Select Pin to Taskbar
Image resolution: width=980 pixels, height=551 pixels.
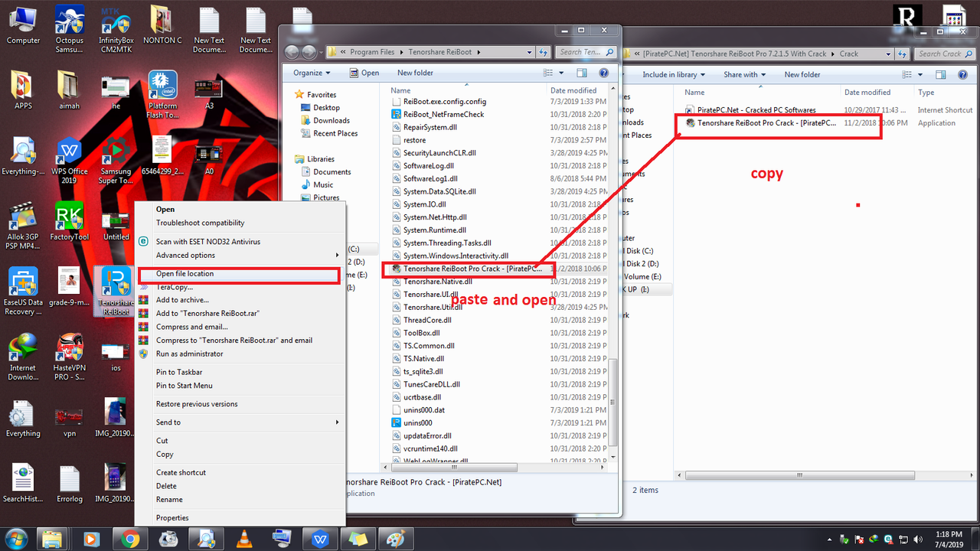point(240,372)
